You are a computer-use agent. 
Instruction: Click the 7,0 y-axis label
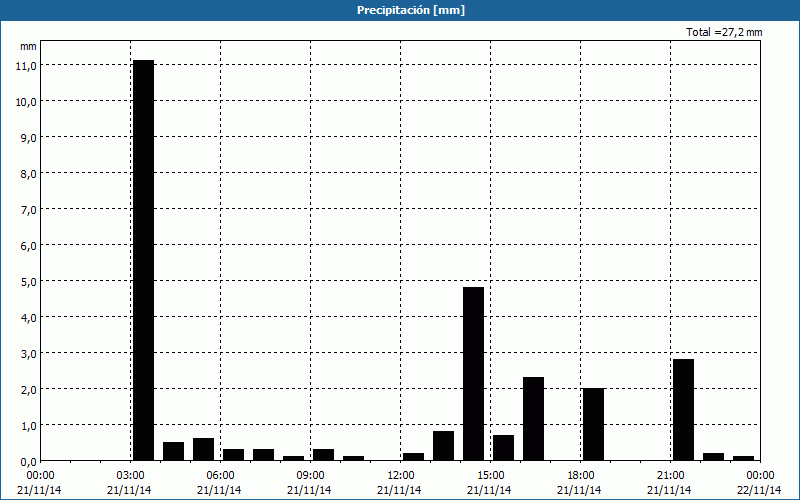(28, 209)
